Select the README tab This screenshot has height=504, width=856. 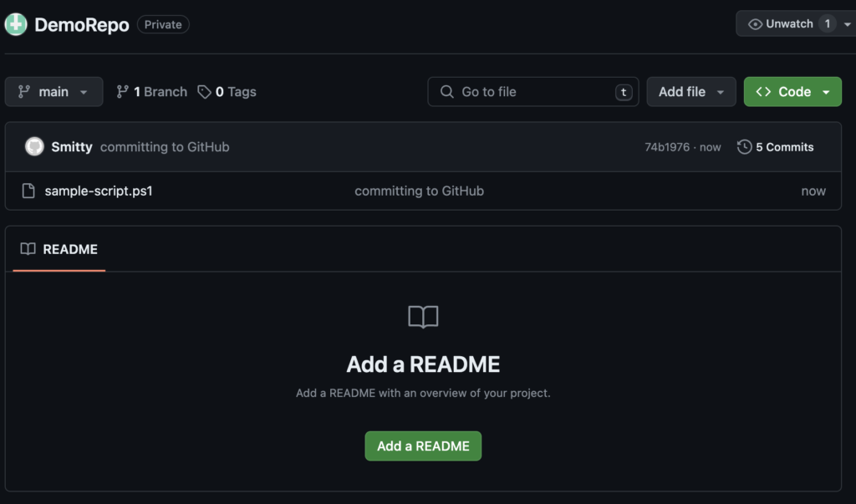point(59,250)
